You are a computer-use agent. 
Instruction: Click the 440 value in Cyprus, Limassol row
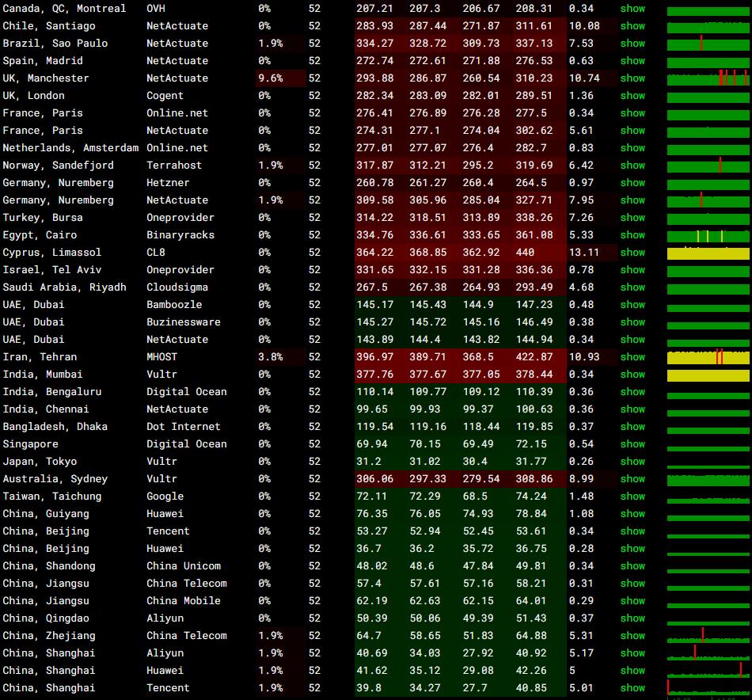(x=525, y=253)
